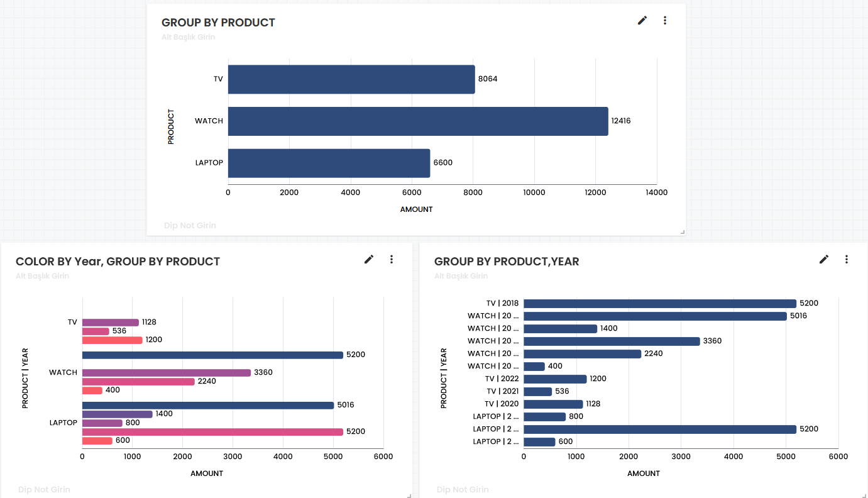Edit the COLOR BY Year chart with pencil icon
The image size is (868, 498).
[369, 259]
